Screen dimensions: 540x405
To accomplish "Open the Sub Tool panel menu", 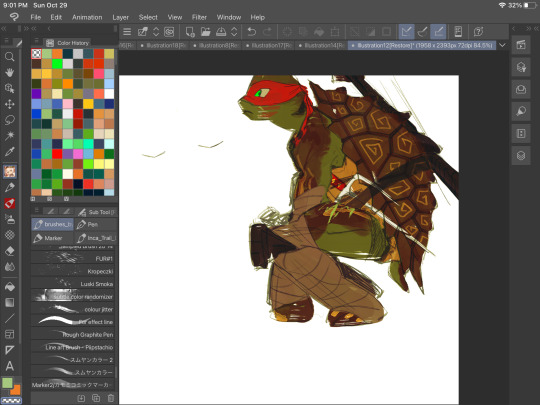I will click(x=37, y=210).
